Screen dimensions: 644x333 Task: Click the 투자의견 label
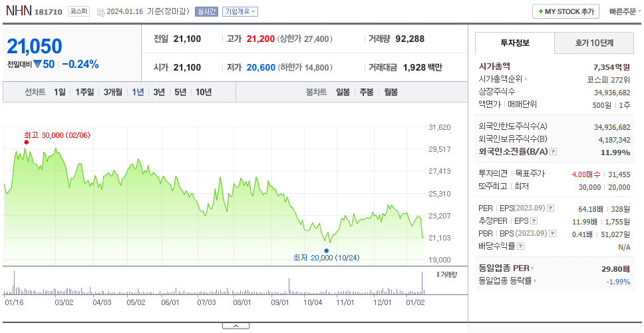click(x=493, y=174)
